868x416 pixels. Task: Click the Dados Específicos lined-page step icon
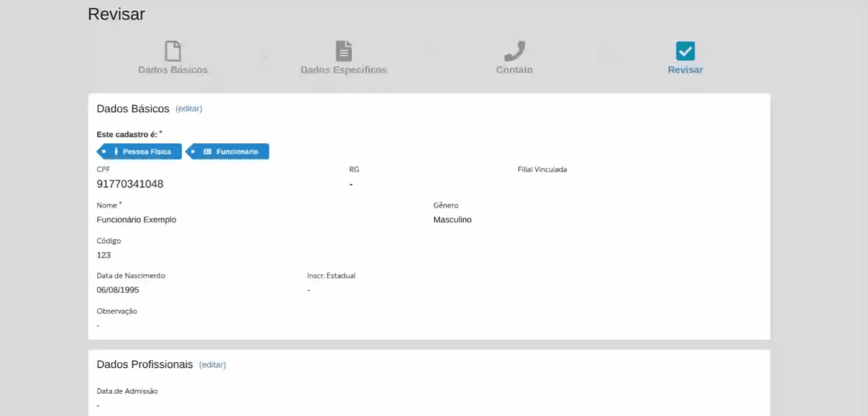coord(344,51)
